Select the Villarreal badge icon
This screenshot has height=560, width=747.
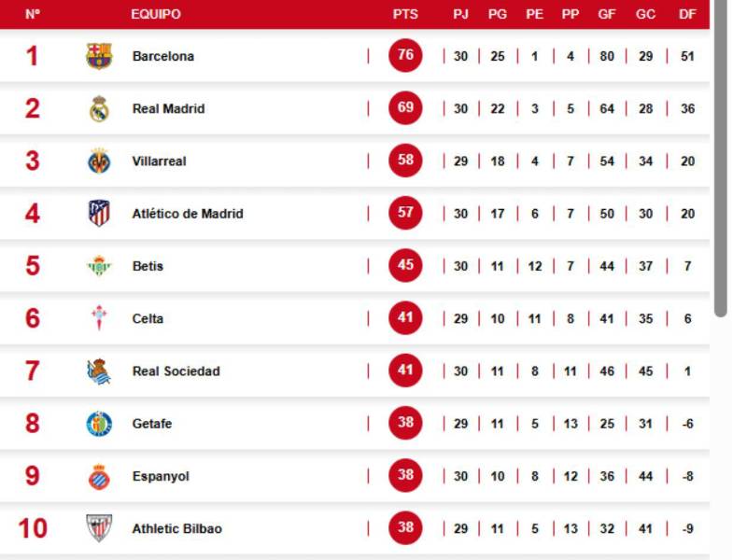(97, 161)
